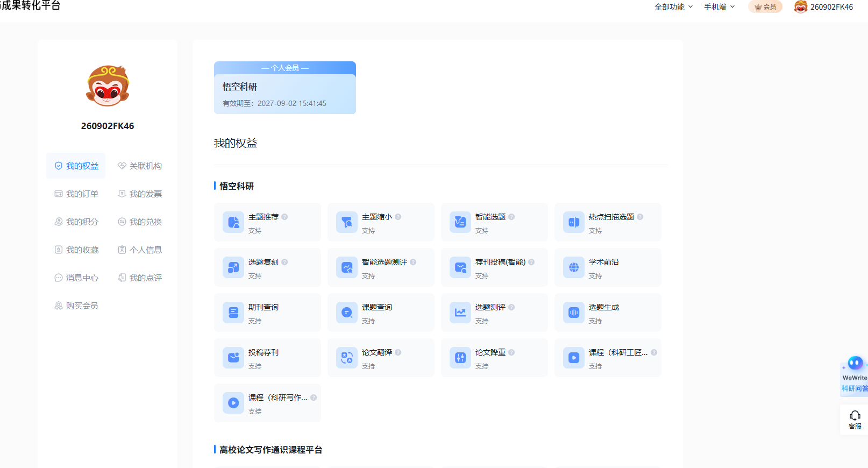Open 我的积分 in the sidebar
Viewport: 868px width, 468px height.
tap(76, 222)
